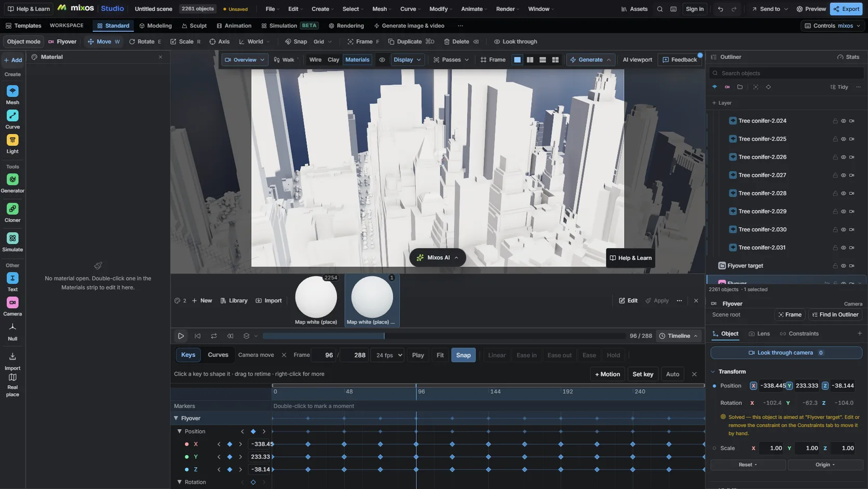Open the Cloner tool
868x489 pixels.
coord(12,213)
